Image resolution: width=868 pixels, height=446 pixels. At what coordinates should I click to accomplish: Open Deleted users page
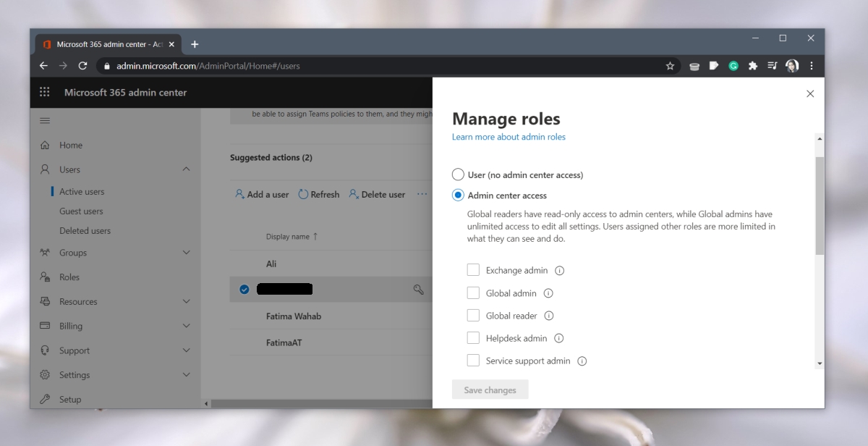(85, 231)
